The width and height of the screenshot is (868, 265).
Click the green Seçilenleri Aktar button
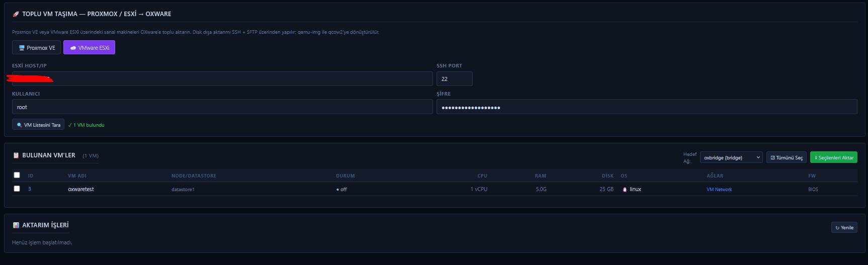pyautogui.click(x=834, y=157)
